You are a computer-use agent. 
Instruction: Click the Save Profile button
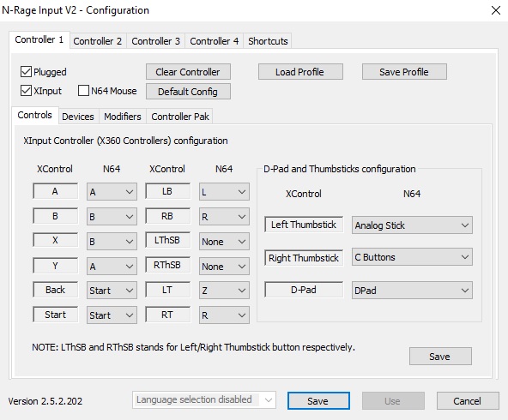coord(404,72)
